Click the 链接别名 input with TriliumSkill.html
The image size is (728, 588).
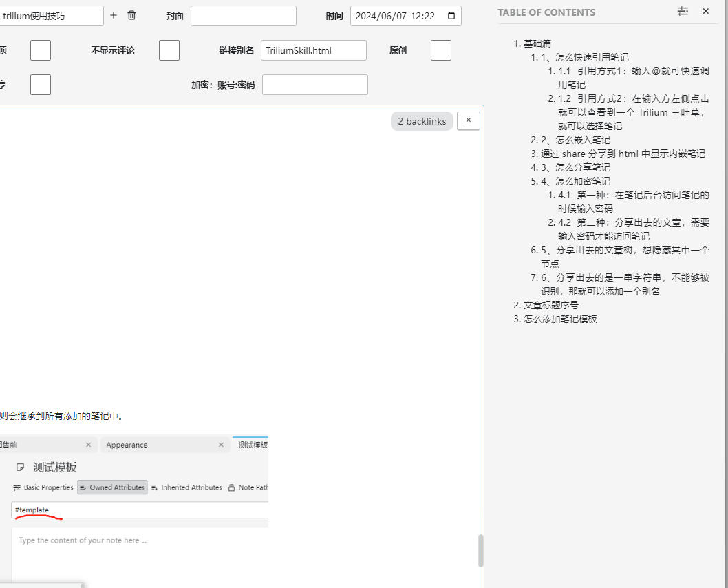(313, 50)
